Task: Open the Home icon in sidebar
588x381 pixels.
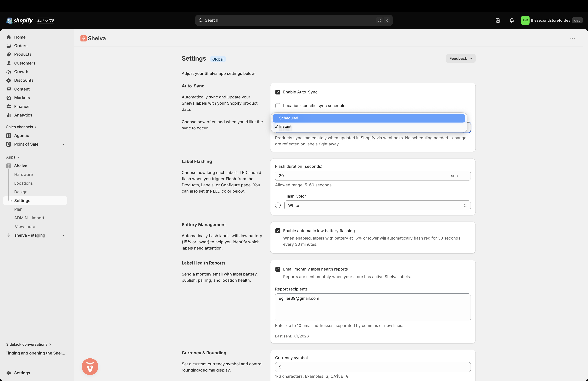Action: (x=9, y=37)
